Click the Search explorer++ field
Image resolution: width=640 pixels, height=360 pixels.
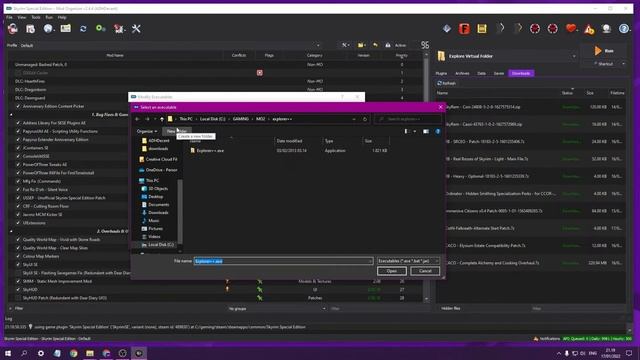[x=407, y=119]
